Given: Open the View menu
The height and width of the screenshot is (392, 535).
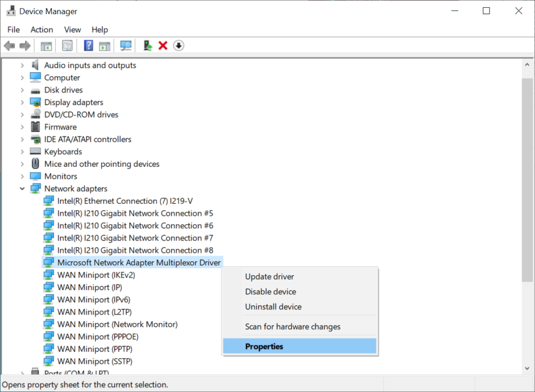Looking at the screenshot, I should (73, 30).
